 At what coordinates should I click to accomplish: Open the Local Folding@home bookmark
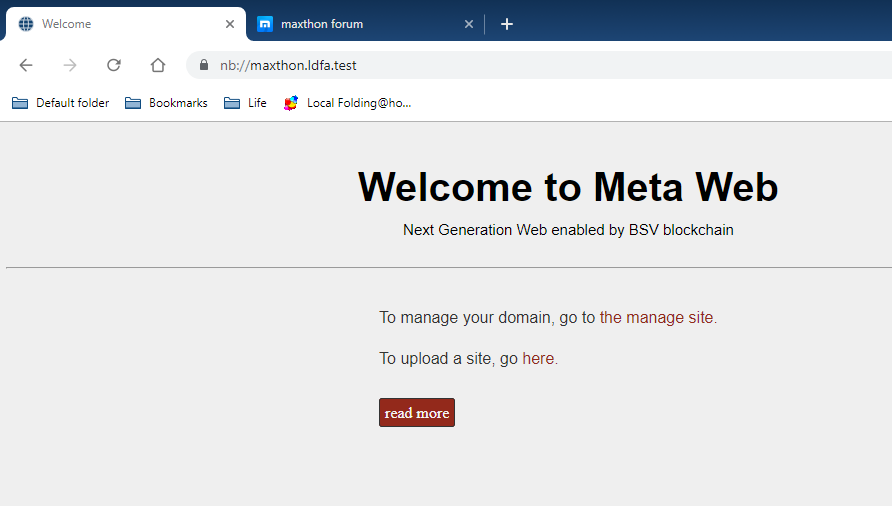tap(348, 103)
